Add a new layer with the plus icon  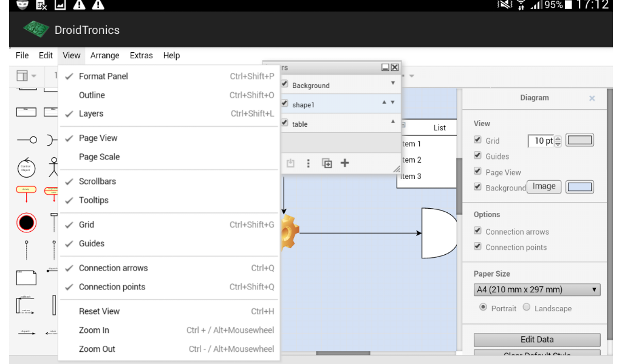pos(344,163)
